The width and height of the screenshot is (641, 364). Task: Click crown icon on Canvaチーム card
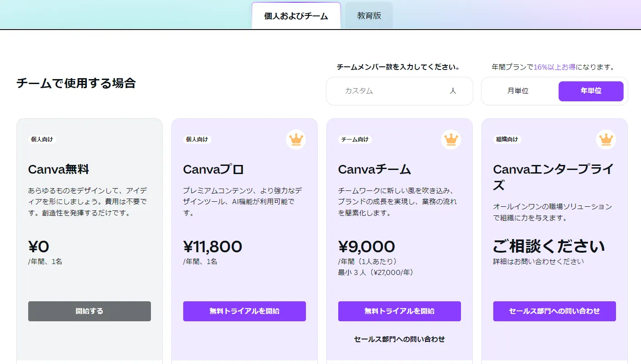[x=451, y=140]
